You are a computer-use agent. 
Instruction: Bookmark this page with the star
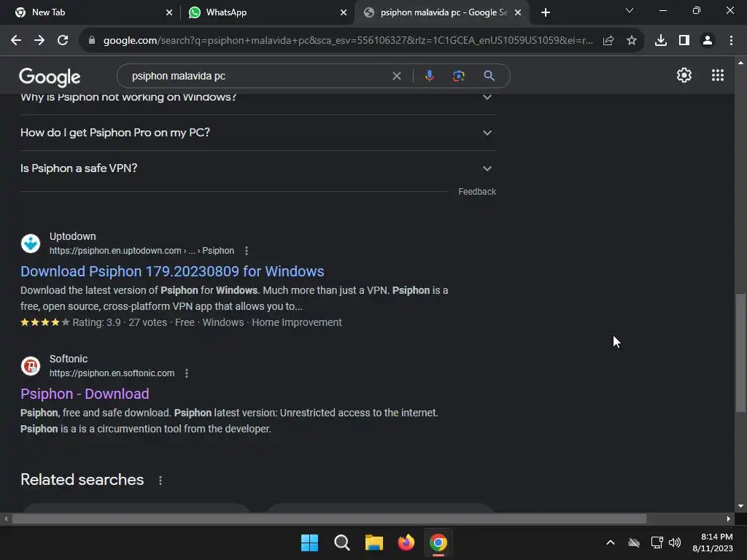point(632,41)
